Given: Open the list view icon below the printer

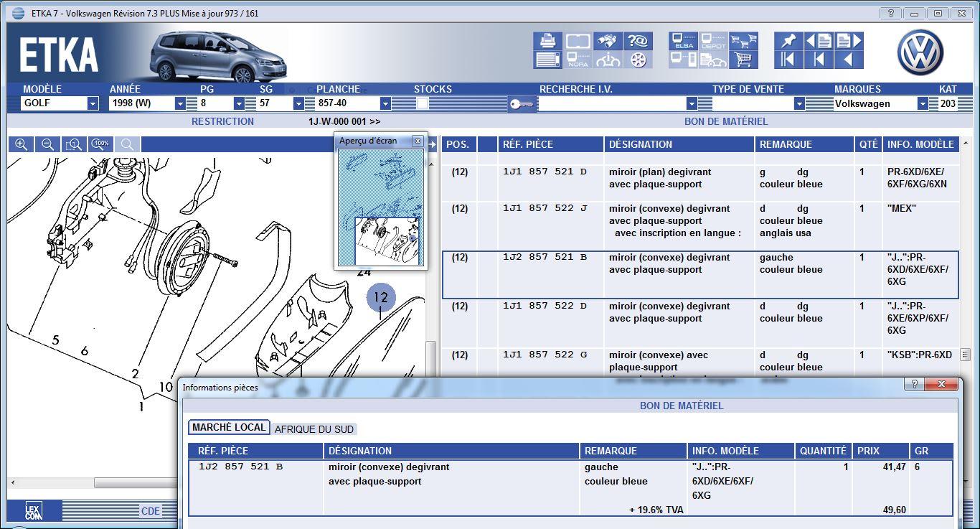Looking at the screenshot, I should 548,60.
